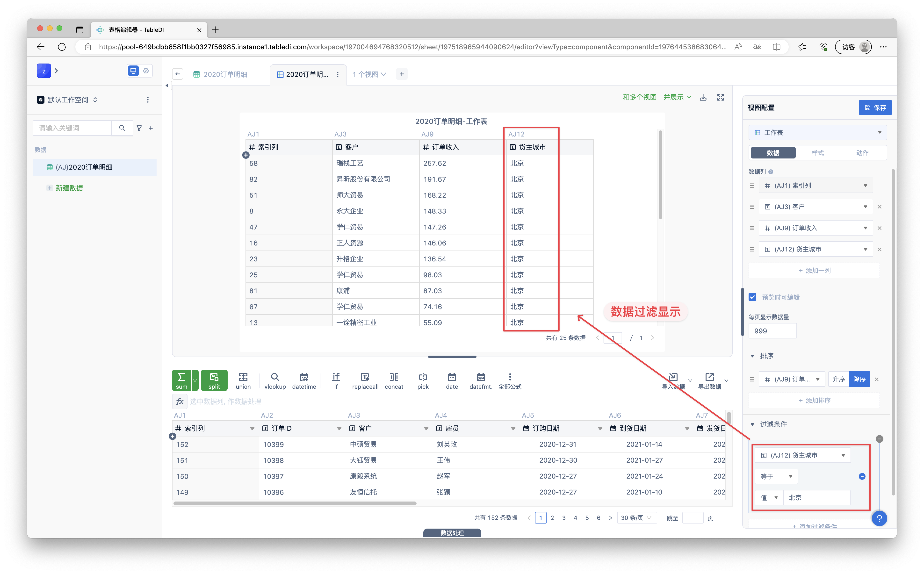Click the horizontal scrollbar of data table
924x574 pixels.
[x=295, y=504]
